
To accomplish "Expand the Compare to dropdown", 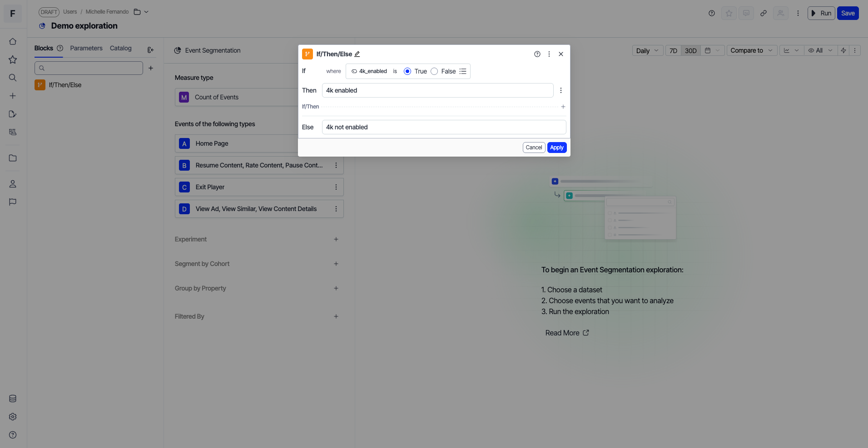I will 751,50.
